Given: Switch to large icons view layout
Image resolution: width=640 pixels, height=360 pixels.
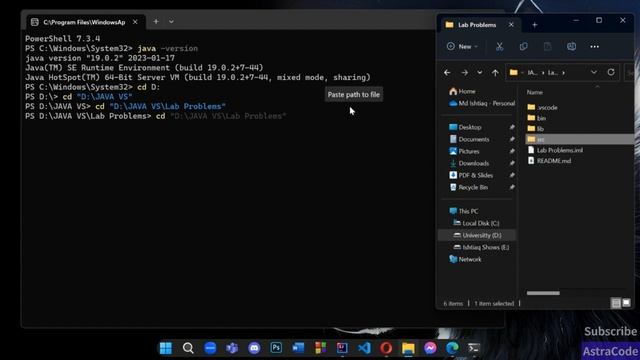Looking at the screenshot, I should pos(627,303).
